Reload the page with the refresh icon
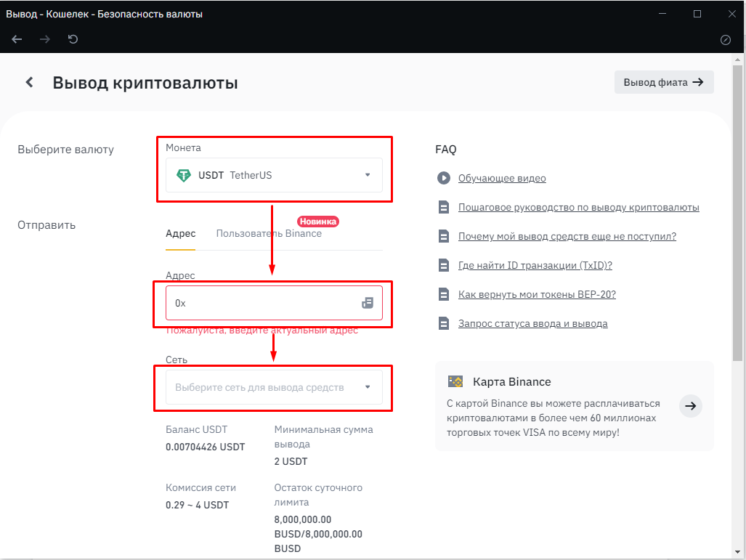The image size is (746, 560). [73, 39]
